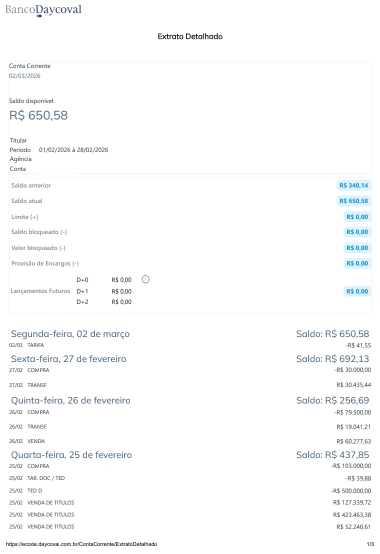Select the Quarta-feira, 25 de fevereiro header
Image resolution: width=380 pixels, height=554 pixels.
71,455
